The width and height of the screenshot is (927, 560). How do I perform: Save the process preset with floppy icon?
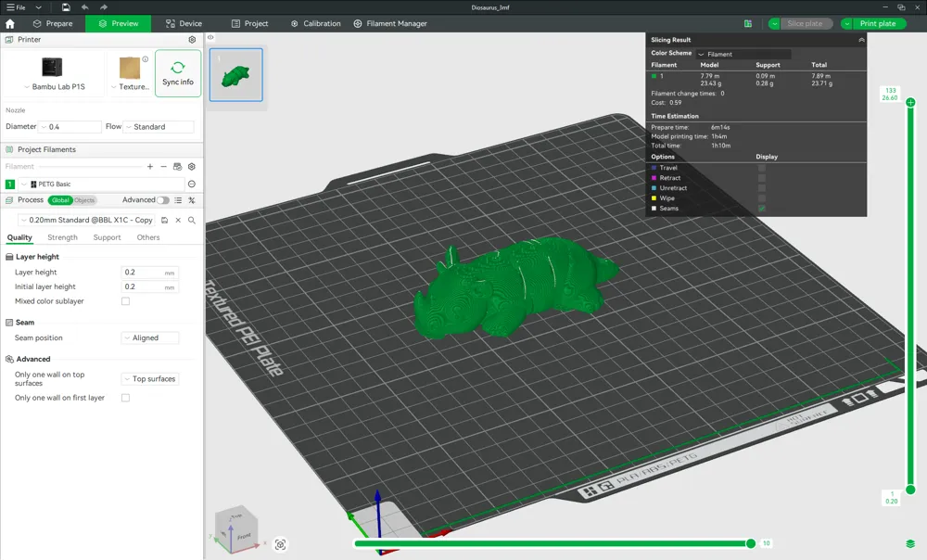tap(164, 220)
